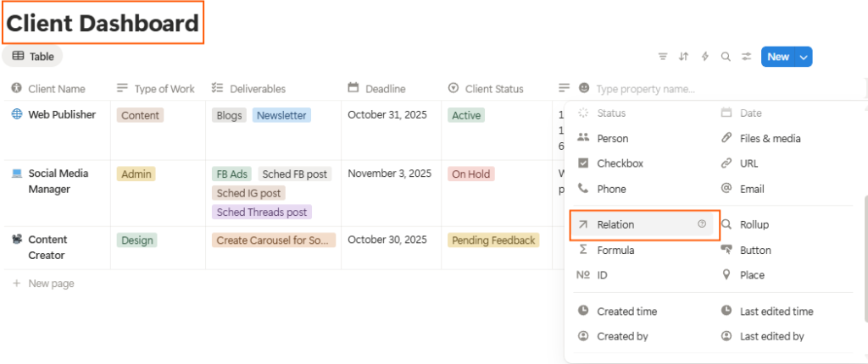Choose Rollup from the property type menu

click(754, 224)
